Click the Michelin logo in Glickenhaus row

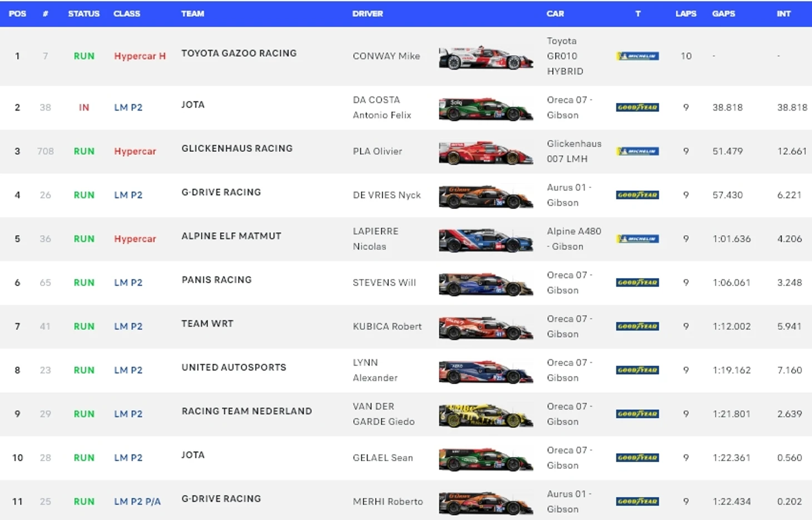click(637, 151)
